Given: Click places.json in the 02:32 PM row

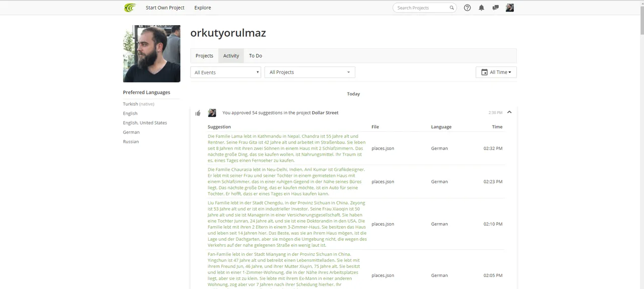Looking at the screenshot, I should 383,148.
